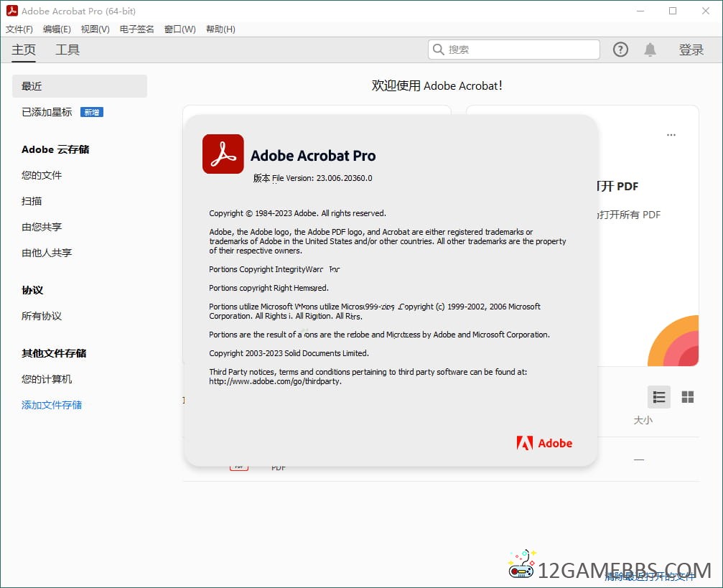Screen dimensions: 723x588
Task: Click the three-dot more options icon
Action: (671, 135)
